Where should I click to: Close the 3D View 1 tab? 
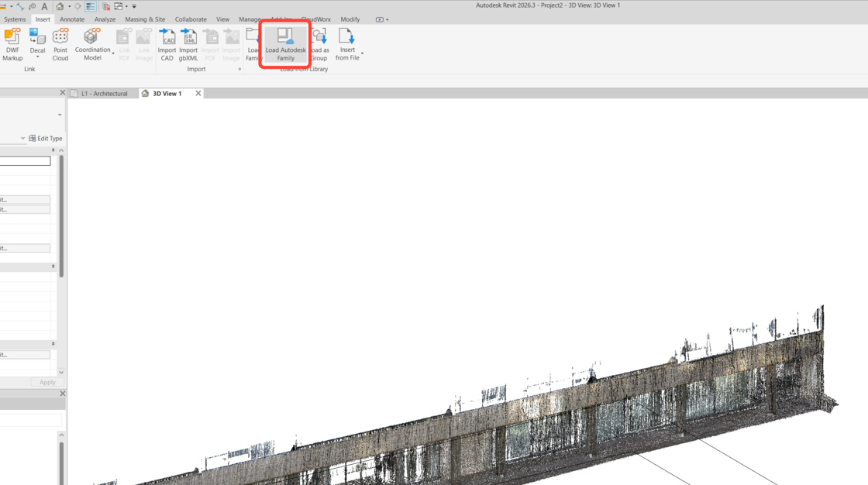coord(198,93)
